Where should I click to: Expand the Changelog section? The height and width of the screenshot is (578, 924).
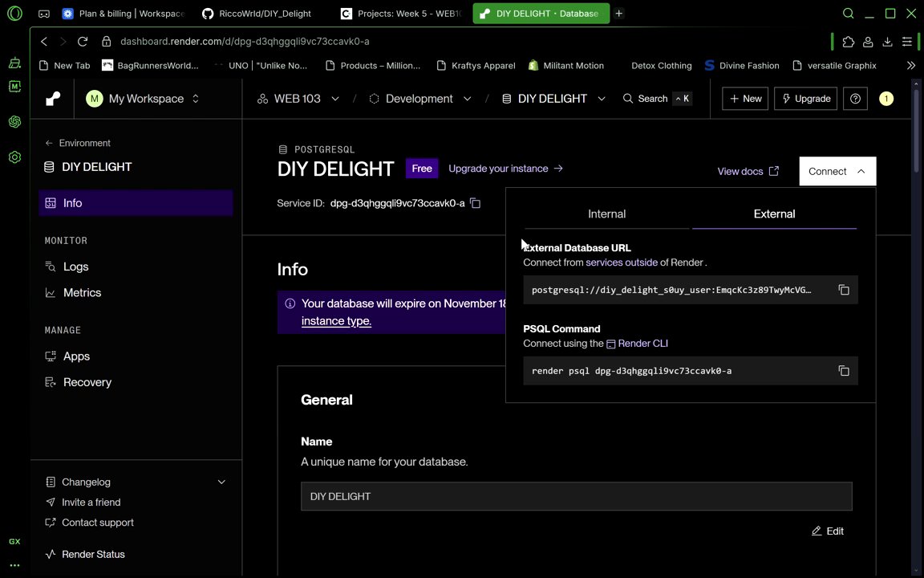pos(221,482)
